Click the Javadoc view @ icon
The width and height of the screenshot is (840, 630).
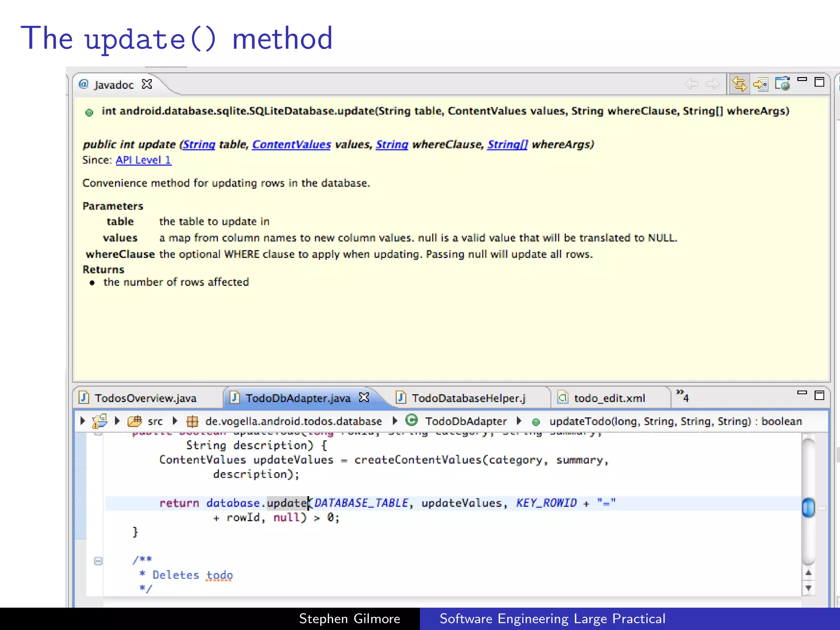click(x=84, y=84)
